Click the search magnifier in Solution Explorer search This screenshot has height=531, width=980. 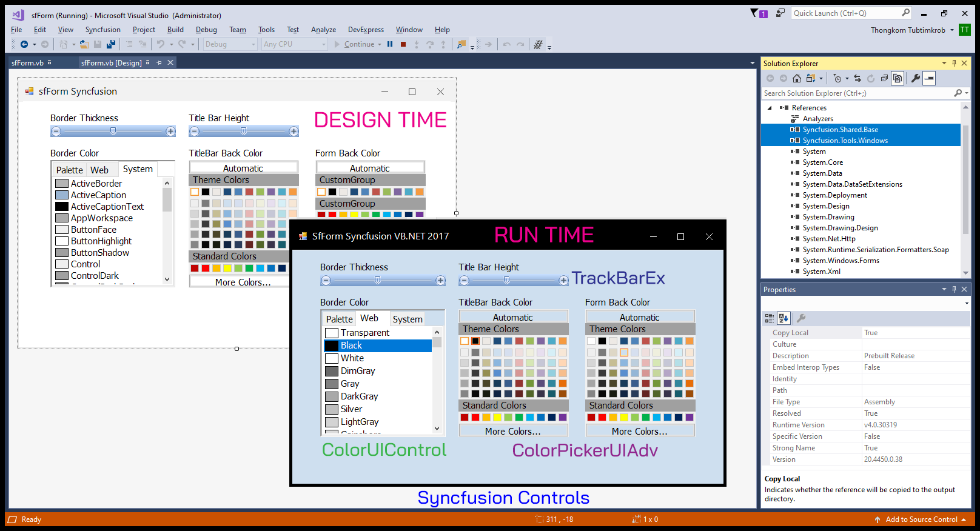[958, 93]
